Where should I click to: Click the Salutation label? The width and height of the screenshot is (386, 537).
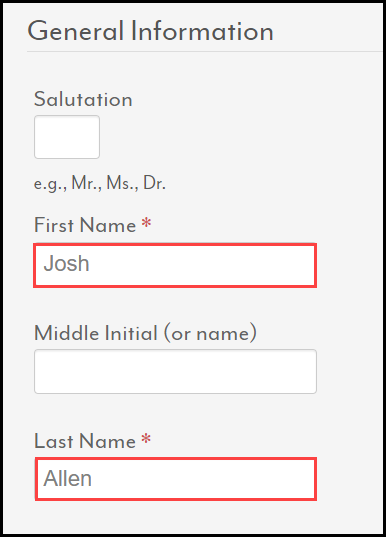(x=83, y=99)
